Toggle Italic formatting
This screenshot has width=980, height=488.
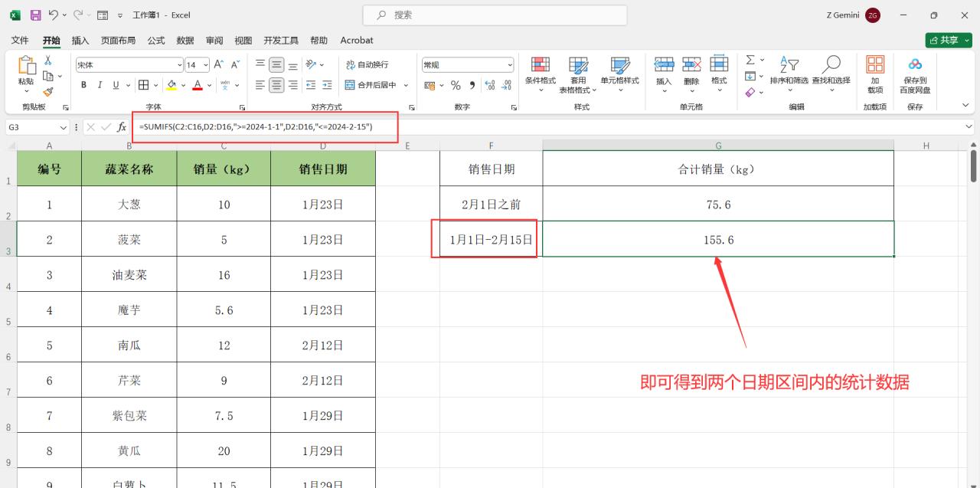[x=100, y=85]
